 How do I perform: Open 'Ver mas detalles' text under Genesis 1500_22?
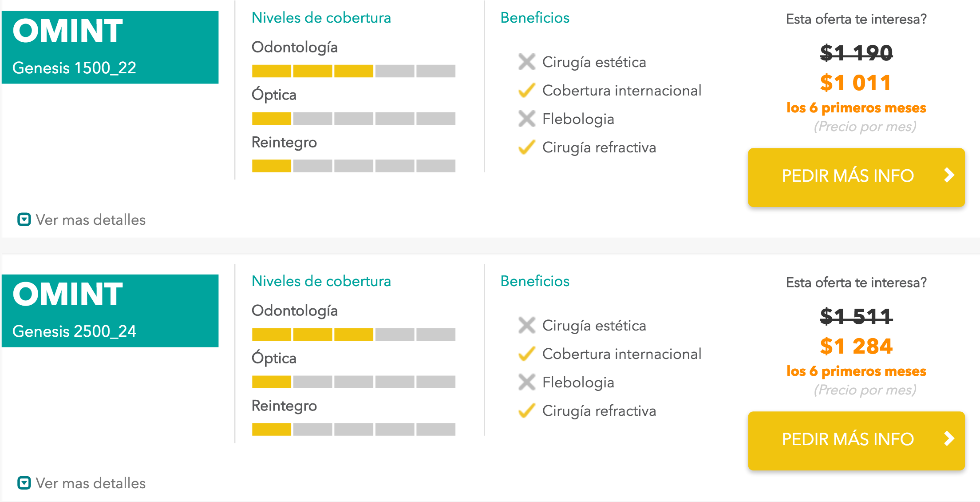(x=91, y=220)
